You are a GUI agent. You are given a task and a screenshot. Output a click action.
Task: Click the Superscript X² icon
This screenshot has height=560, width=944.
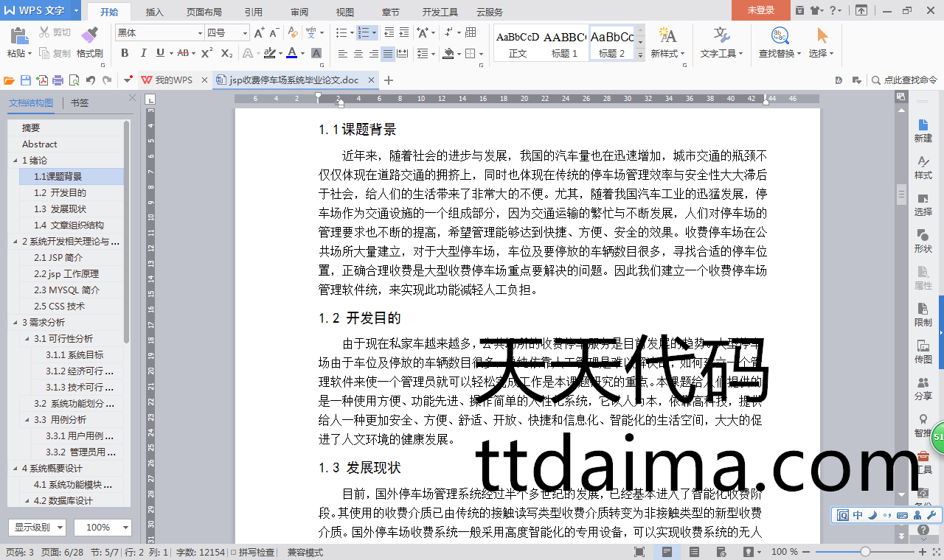coord(206,53)
